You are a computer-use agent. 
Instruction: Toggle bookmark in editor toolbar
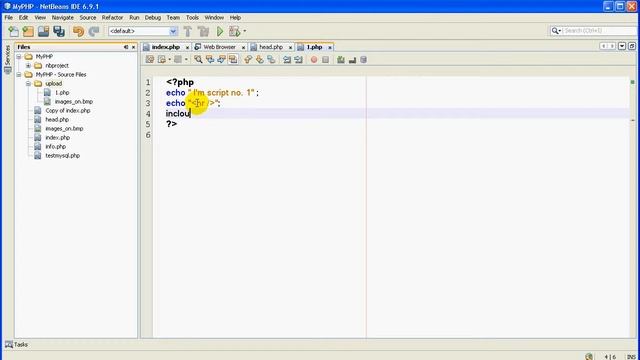pos(271,60)
